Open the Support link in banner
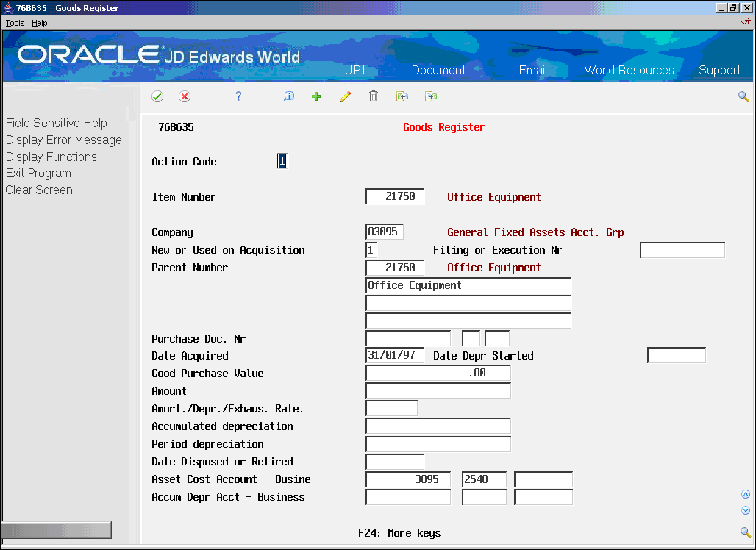 point(719,71)
